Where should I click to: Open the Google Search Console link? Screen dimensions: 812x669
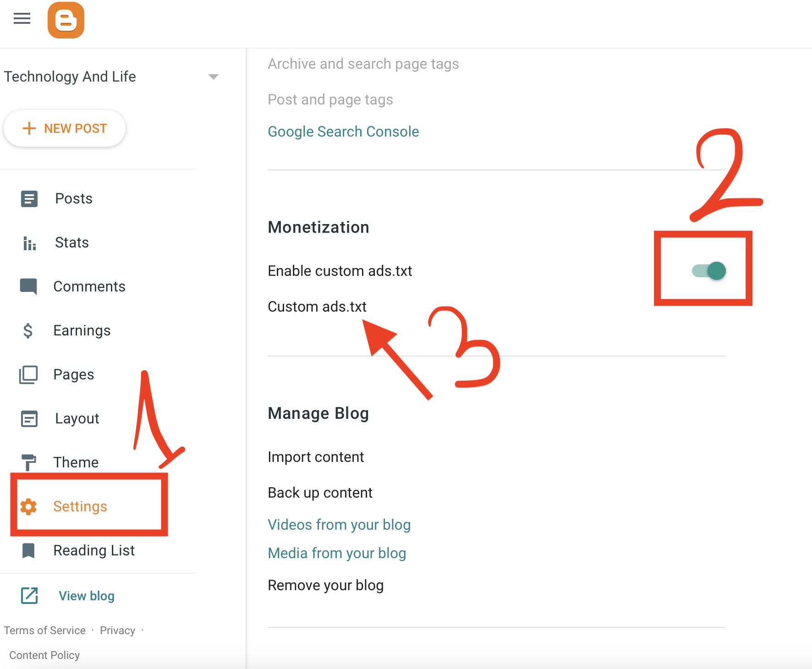pyautogui.click(x=343, y=132)
